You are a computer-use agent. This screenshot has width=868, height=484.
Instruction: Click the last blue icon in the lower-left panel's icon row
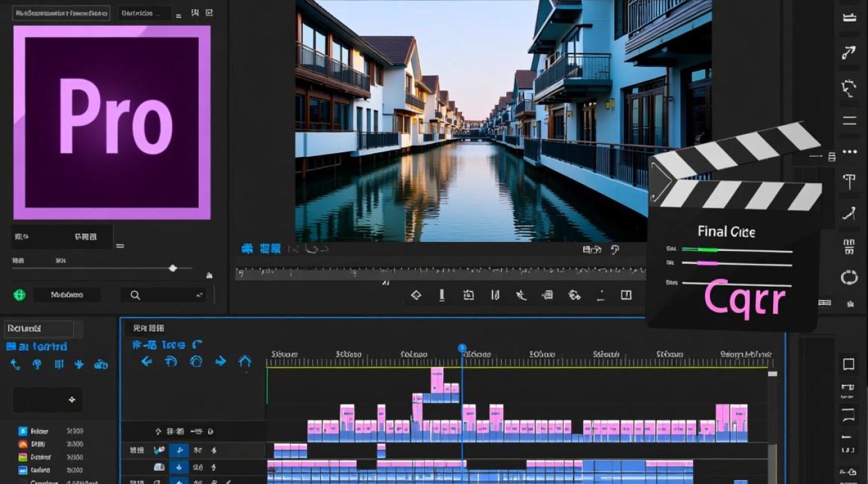pos(101,365)
